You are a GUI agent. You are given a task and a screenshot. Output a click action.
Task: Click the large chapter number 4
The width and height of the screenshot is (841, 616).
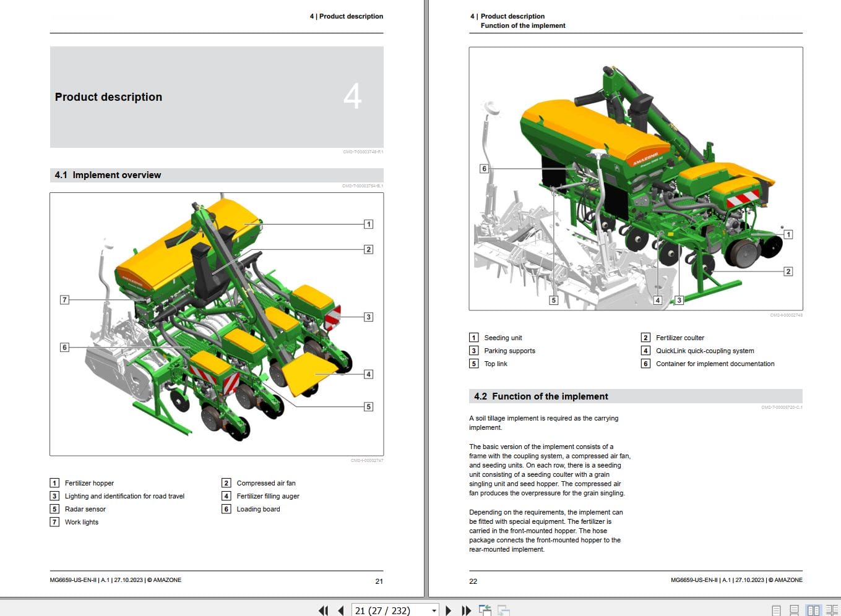pyautogui.click(x=352, y=96)
